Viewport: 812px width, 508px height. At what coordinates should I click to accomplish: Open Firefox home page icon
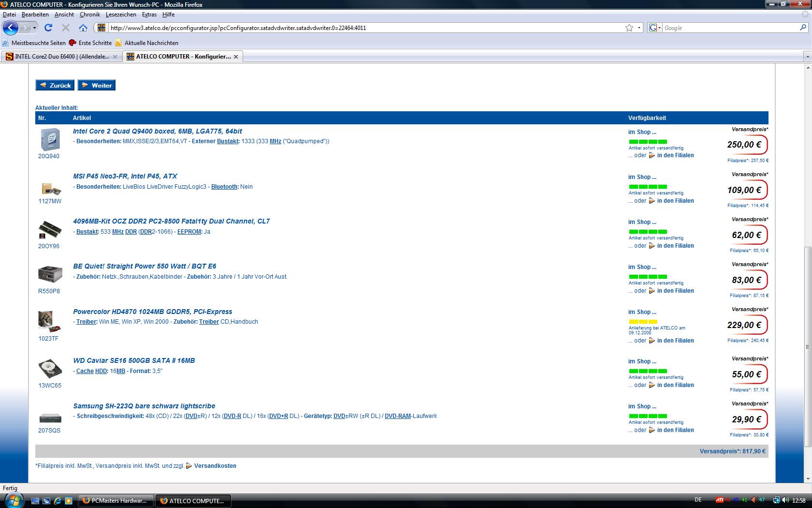pos(83,28)
